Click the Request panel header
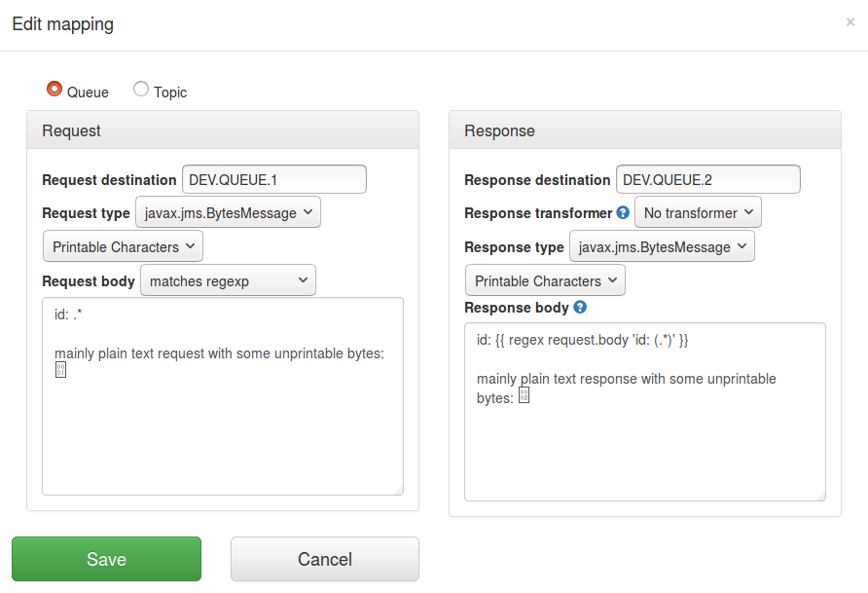The width and height of the screenshot is (868, 593). (x=222, y=130)
